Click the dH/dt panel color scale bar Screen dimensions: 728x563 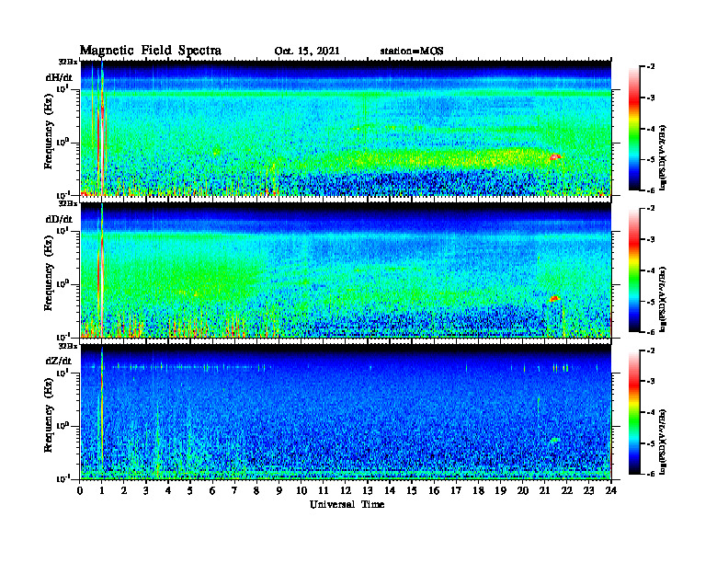(x=634, y=129)
